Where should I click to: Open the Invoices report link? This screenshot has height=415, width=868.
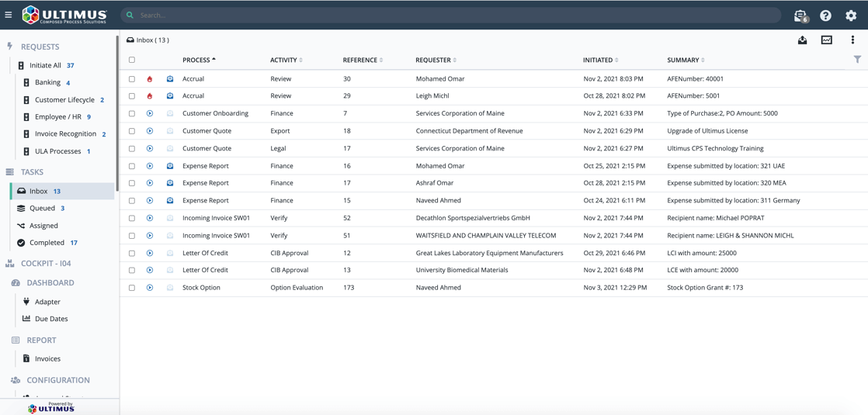47,358
